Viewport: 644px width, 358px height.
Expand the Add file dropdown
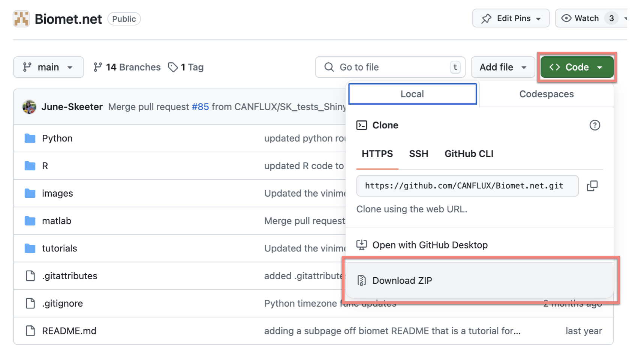click(503, 67)
